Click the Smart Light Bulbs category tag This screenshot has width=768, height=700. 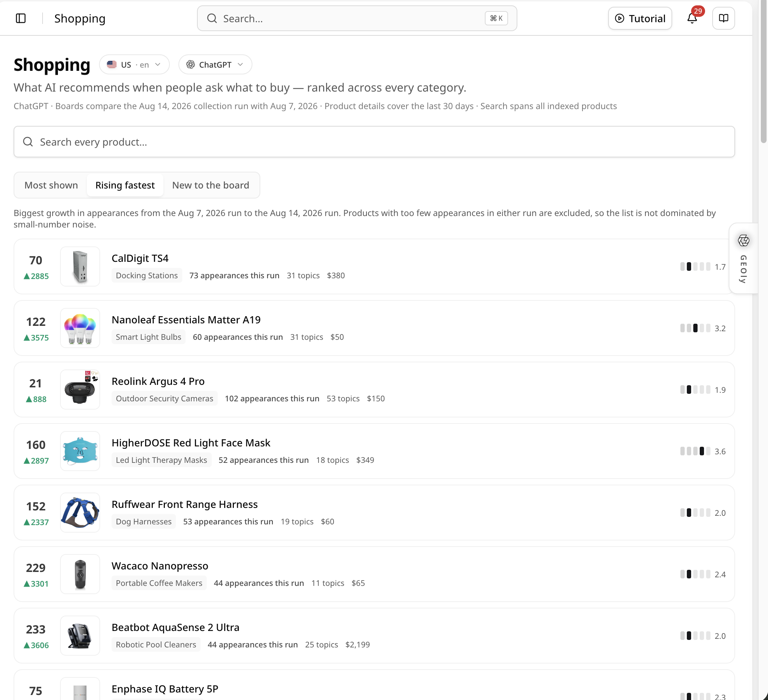pyautogui.click(x=149, y=337)
